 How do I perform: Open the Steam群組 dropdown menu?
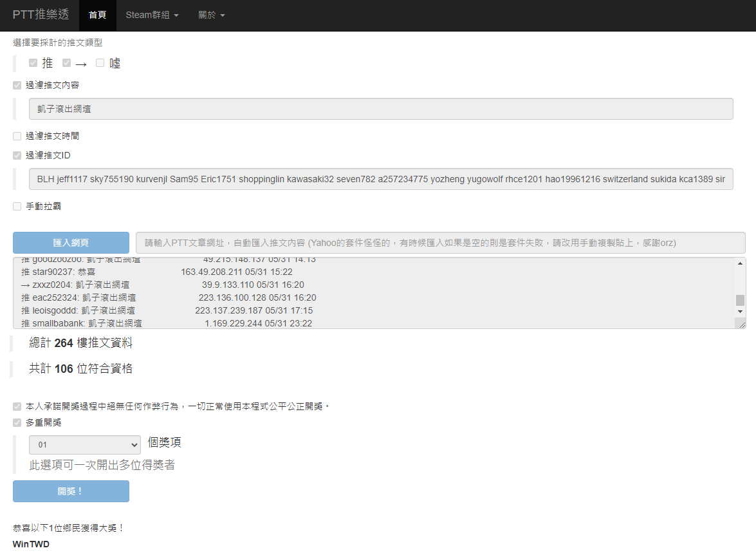coord(152,15)
